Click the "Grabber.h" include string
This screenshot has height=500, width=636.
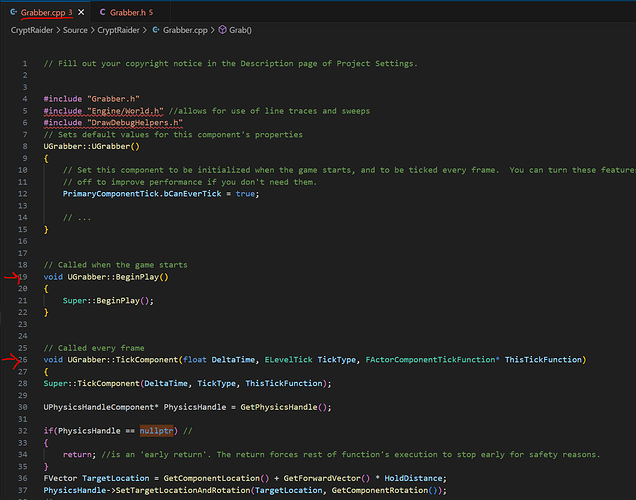click(x=113, y=99)
